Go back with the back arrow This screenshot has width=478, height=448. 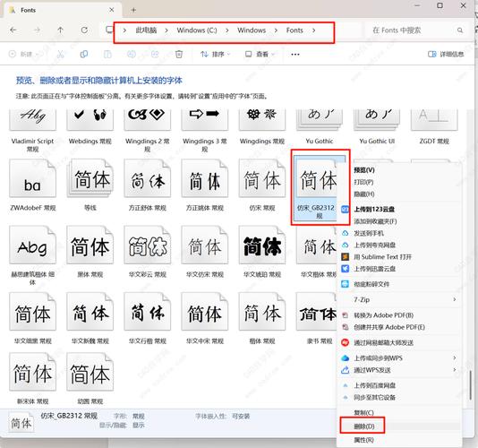[x=13, y=30]
